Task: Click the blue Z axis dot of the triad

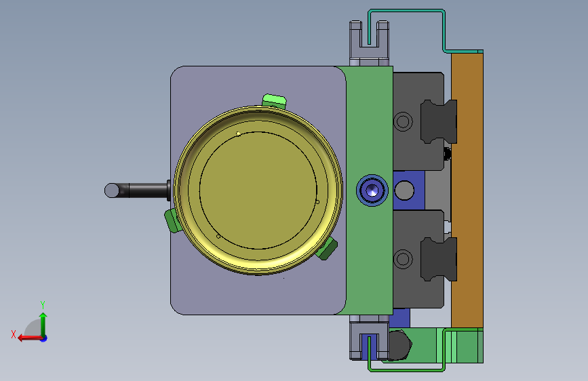Action: point(44,338)
